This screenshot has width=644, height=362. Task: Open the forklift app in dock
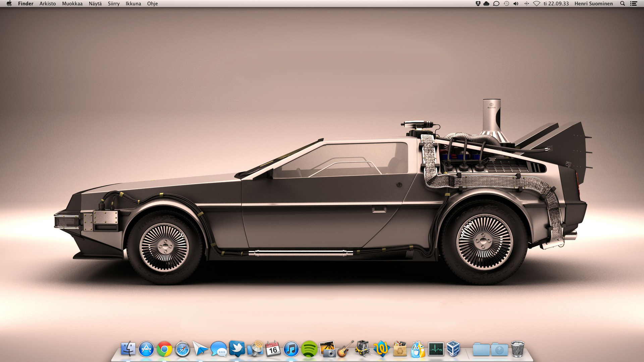(364, 349)
